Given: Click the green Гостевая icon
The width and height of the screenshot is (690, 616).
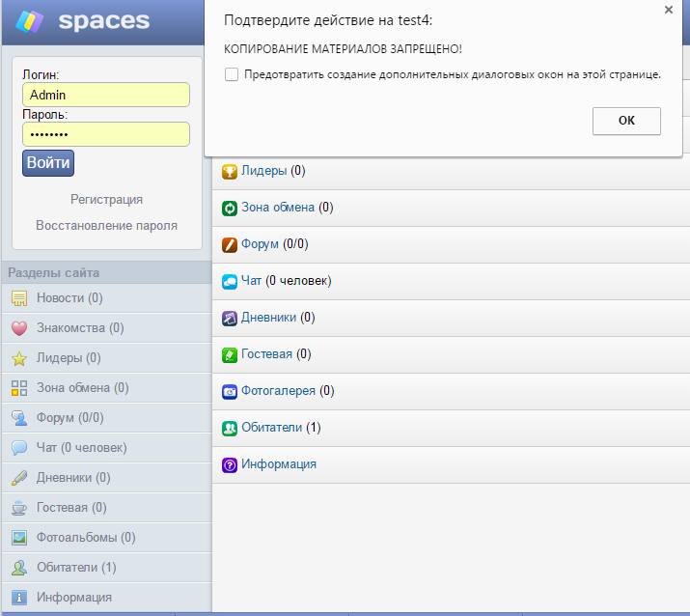Looking at the screenshot, I should coord(230,354).
